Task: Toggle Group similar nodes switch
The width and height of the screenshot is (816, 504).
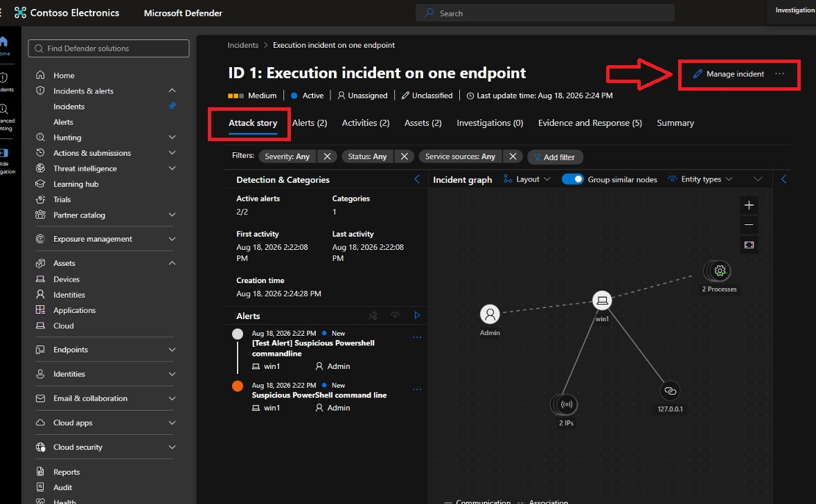Action: click(x=572, y=179)
